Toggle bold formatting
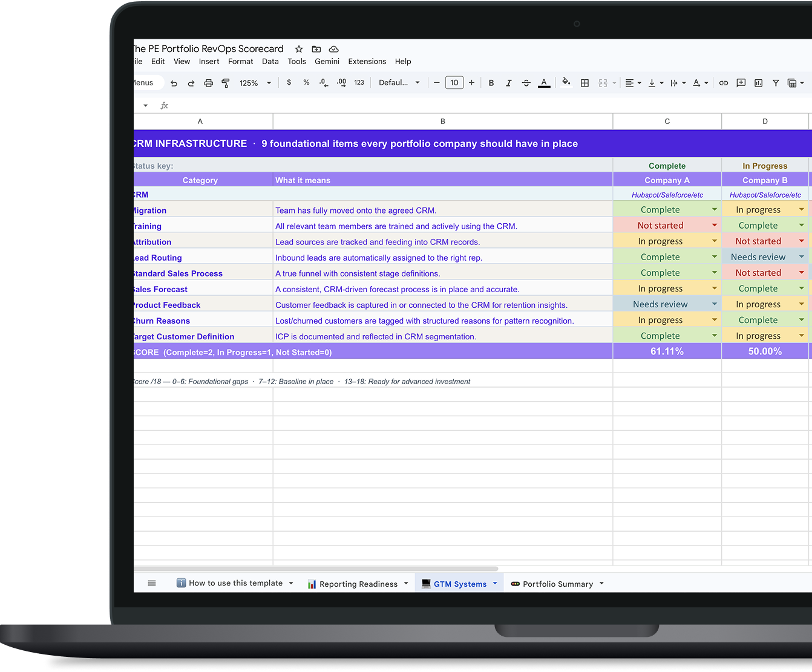This screenshot has height=672, width=812. (491, 83)
